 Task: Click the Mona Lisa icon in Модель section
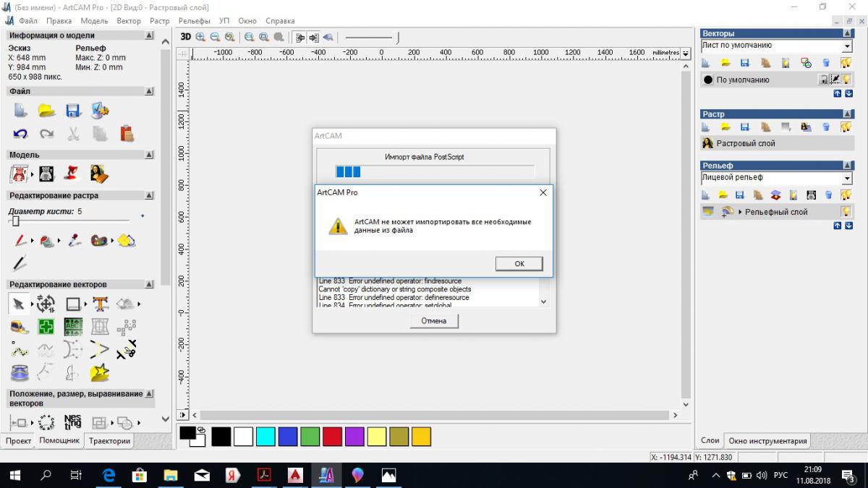click(99, 174)
